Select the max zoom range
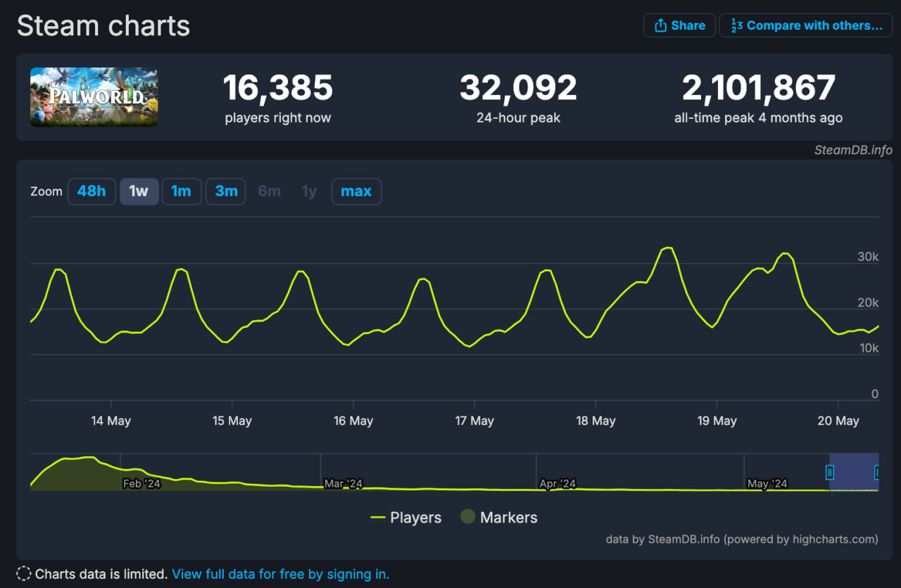The image size is (901, 588). tap(356, 191)
